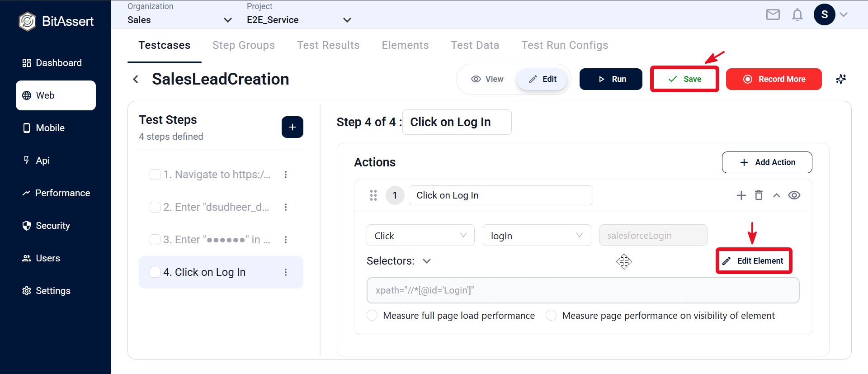Collapse action 1 with the up chevron
The width and height of the screenshot is (868, 374).
777,195
